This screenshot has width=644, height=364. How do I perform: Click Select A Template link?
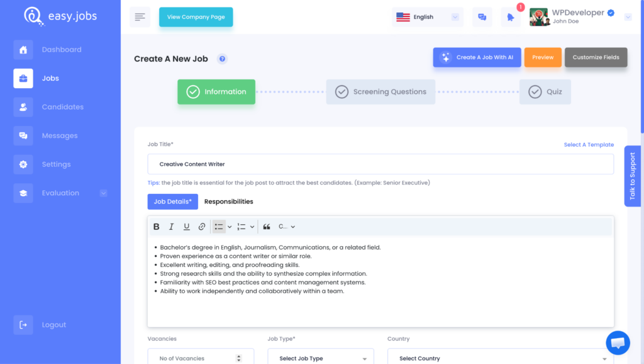pos(589,145)
